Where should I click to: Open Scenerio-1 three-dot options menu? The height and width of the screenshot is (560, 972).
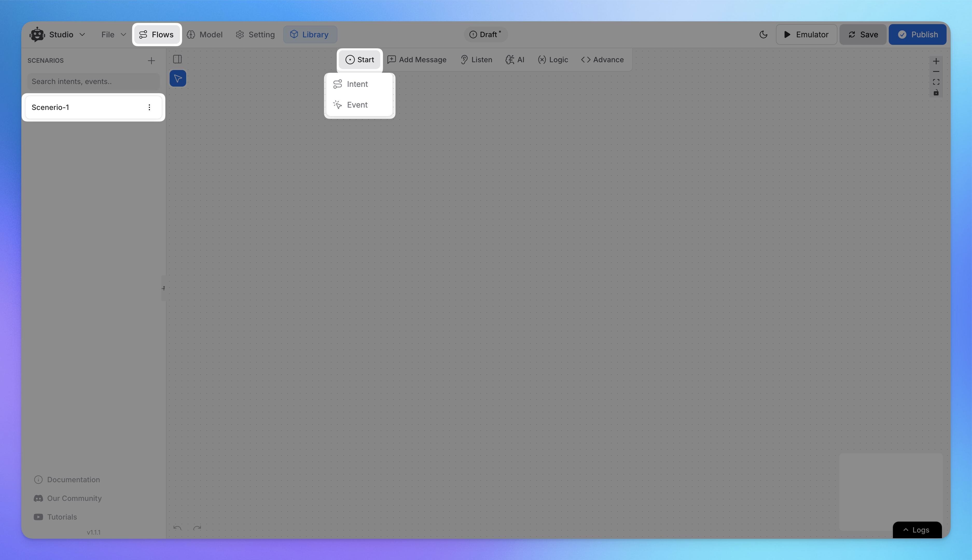pos(149,107)
